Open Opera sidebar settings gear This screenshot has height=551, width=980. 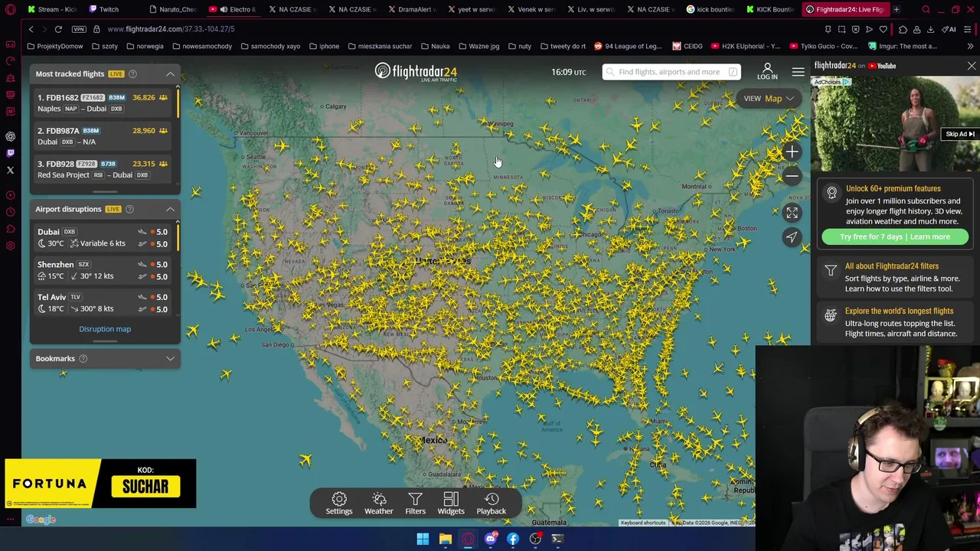[11, 246]
